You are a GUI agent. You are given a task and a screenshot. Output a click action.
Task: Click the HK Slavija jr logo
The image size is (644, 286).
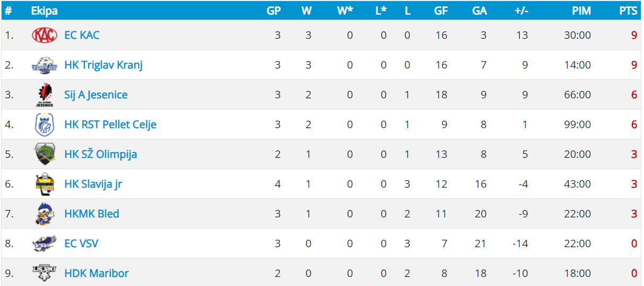(x=44, y=184)
